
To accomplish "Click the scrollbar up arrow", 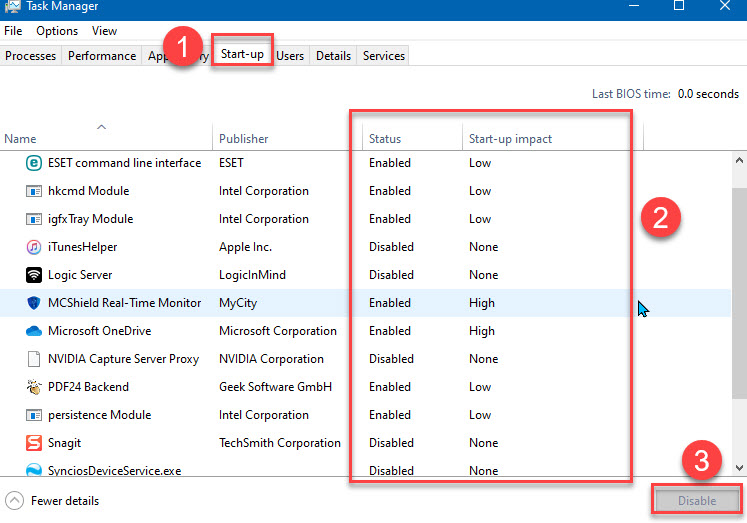I will tap(739, 160).
